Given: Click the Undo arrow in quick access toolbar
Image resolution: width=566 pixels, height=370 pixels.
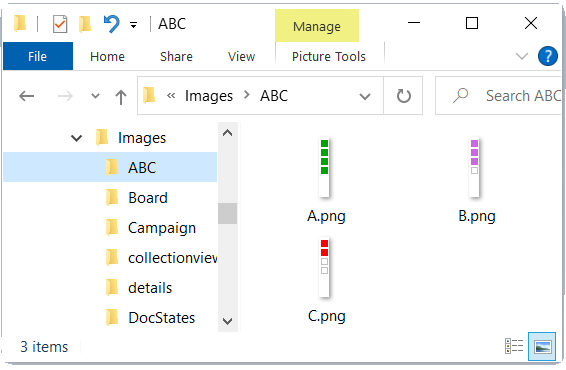Looking at the screenshot, I should click(111, 24).
